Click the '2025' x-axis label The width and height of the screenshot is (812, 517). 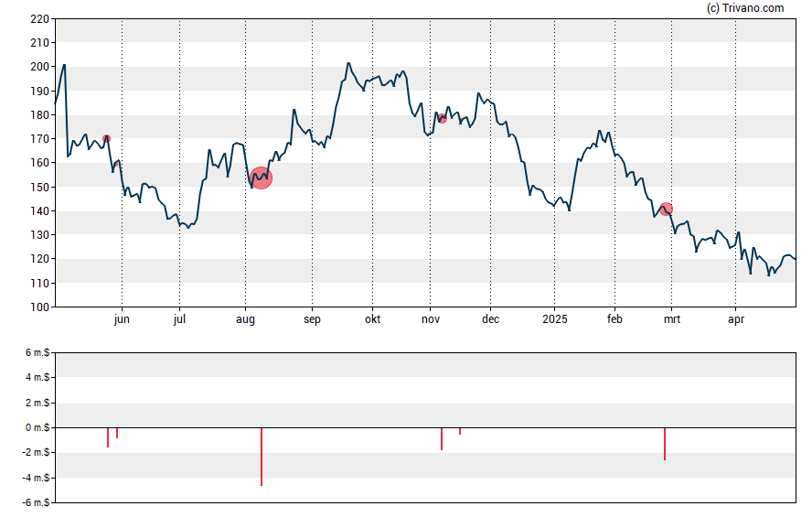click(555, 319)
